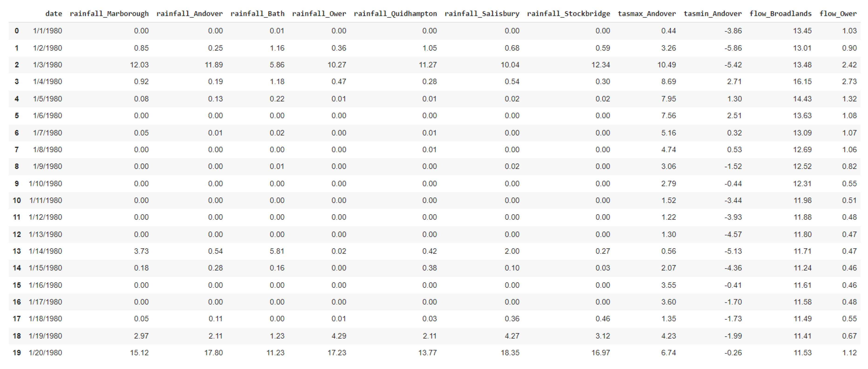This screenshot has height=369, width=868.
Task: Click the date column header
Action: (x=54, y=13)
